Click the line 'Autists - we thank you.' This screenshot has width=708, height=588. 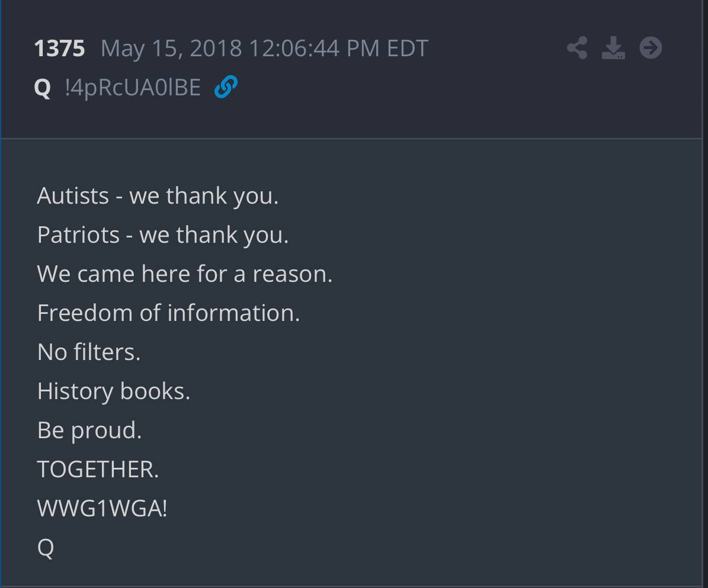click(x=158, y=196)
